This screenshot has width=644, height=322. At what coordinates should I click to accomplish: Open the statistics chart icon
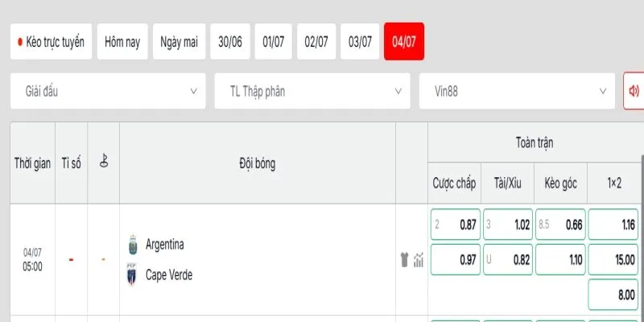click(419, 259)
